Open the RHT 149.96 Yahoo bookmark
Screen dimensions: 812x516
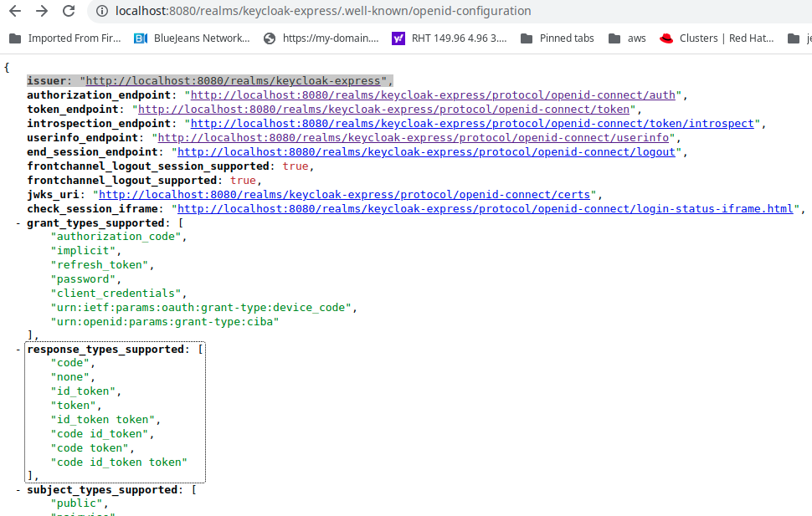[450, 38]
